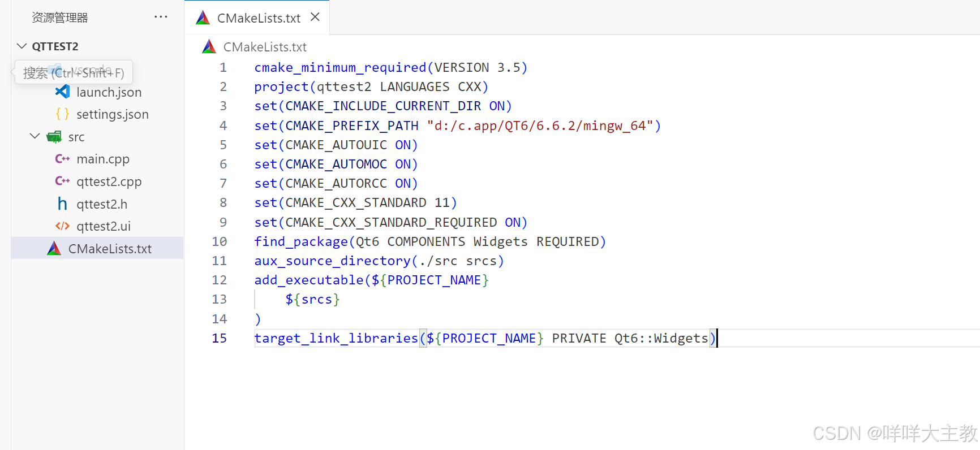980x450 pixels.
Task: Click on cmake_minimum_required in line 1
Action: pyautogui.click(x=340, y=67)
